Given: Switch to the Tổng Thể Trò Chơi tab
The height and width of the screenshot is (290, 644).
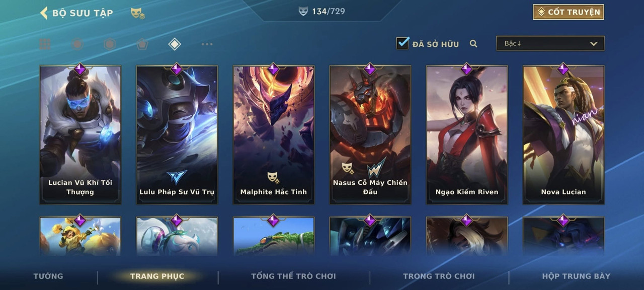Looking at the screenshot, I should 293,276.
